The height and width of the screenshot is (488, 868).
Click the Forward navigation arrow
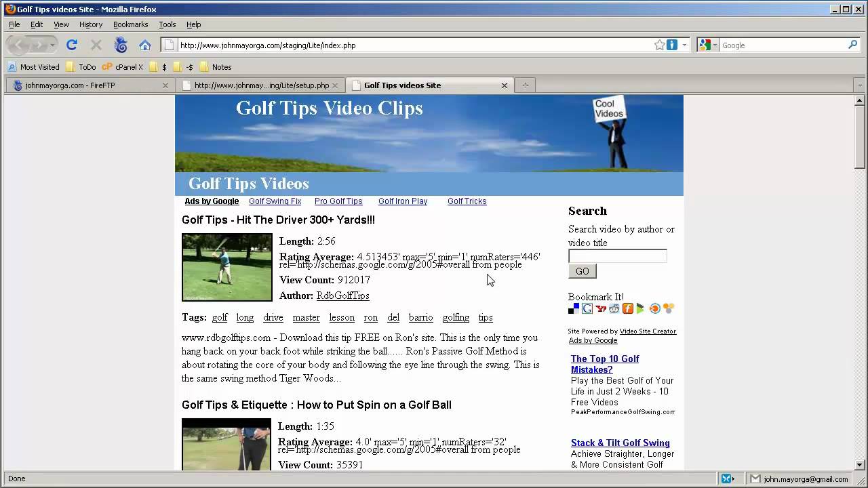tap(38, 45)
